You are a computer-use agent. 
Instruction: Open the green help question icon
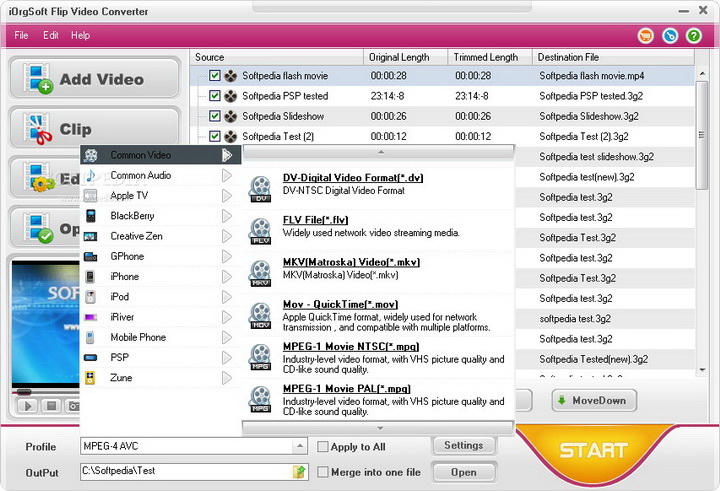click(694, 35)
